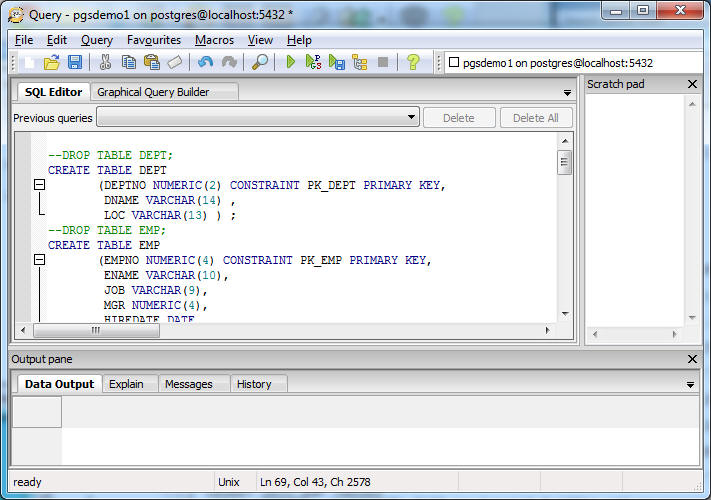Click the 'JOB VARCHAR(9),' line

(155, 290)
